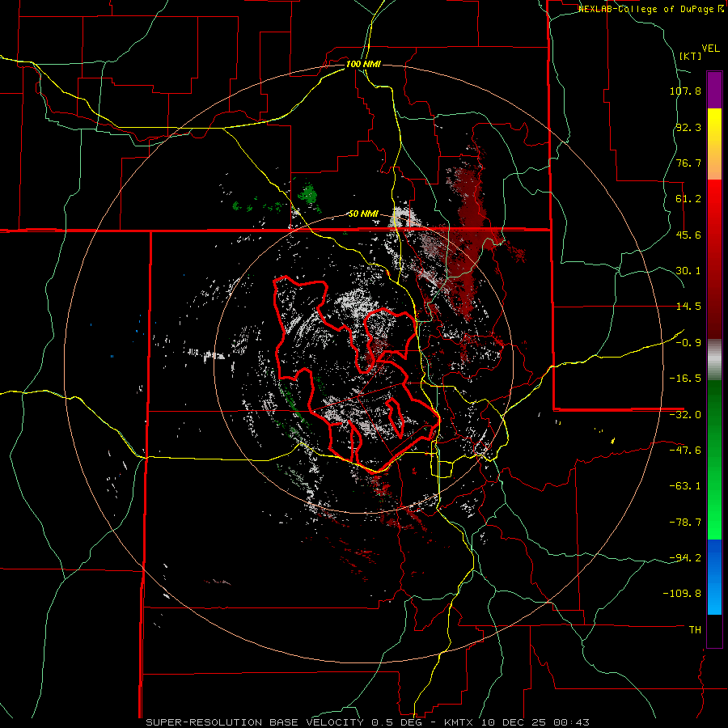Image resolution: width=728 pixels, height=728 pixels.
Task: Click the -94.2 velocity legend value
Action: point(685,558)
